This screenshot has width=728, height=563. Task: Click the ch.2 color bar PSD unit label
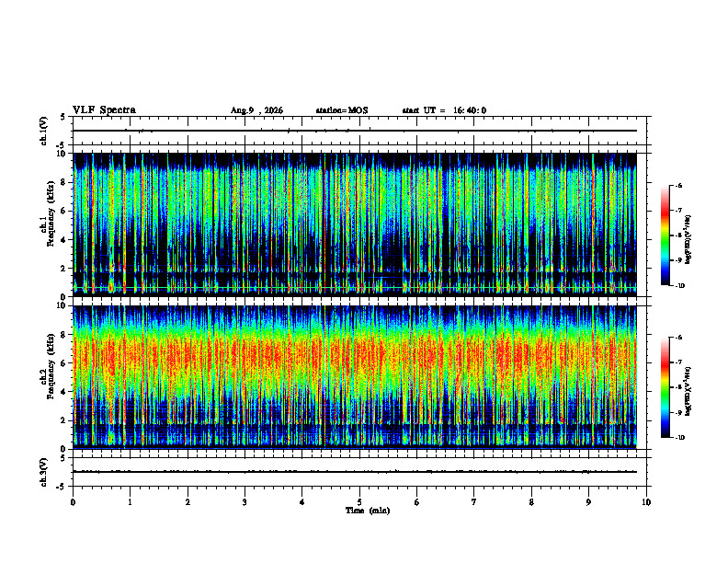click(x=688, y=391)
